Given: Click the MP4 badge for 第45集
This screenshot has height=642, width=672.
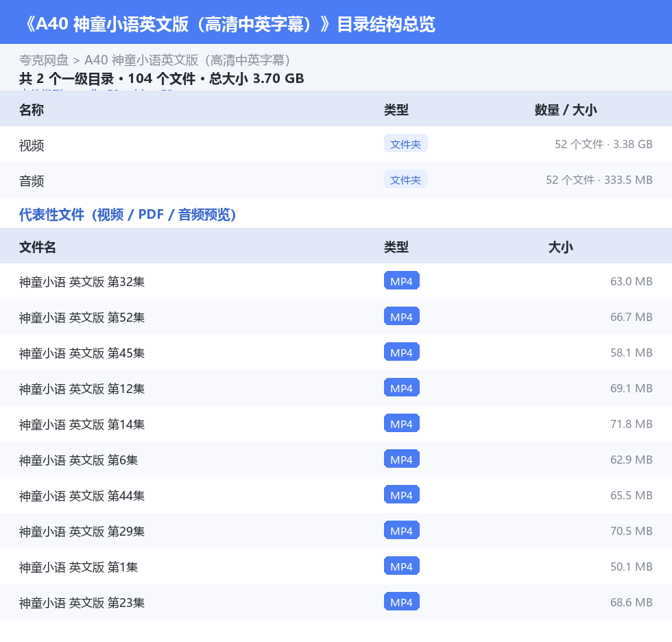Looking at the screenshot, I should click(402, 353).
